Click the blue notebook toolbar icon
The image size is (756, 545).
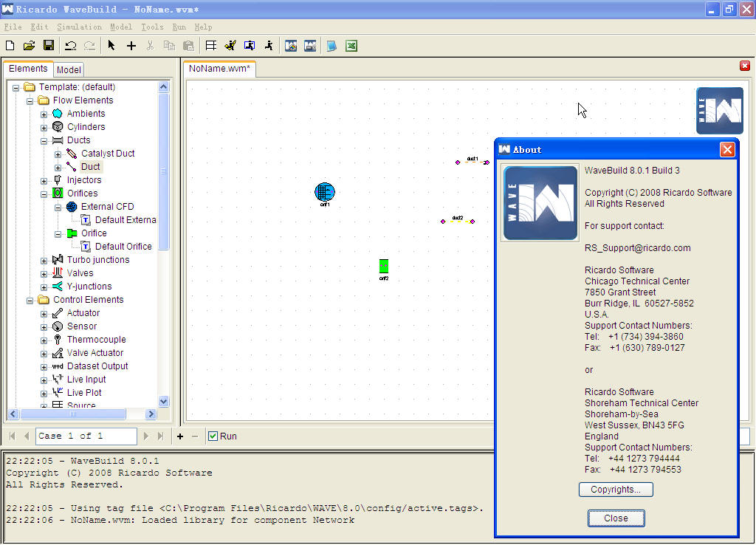tap(331, 45)
